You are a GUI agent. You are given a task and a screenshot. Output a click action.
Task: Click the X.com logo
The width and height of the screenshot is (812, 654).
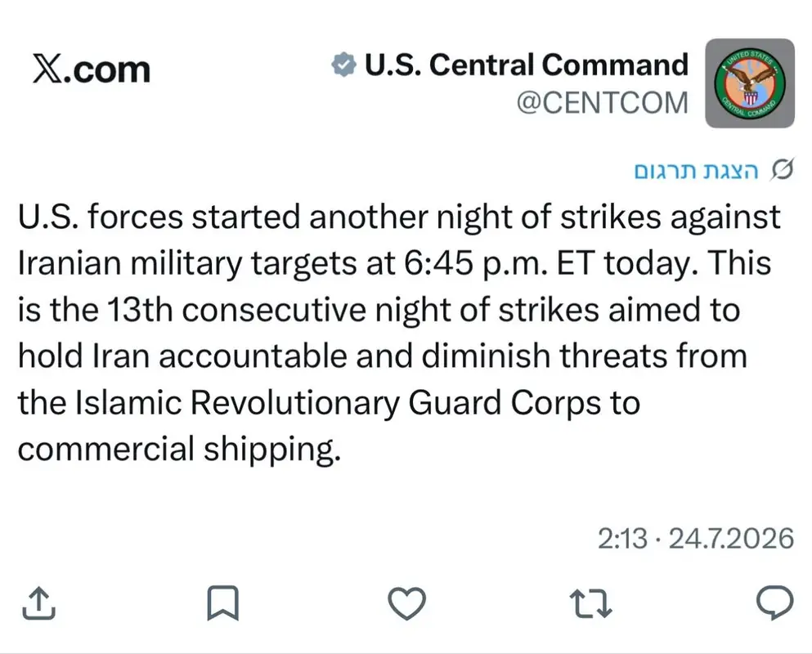[92, 70]
